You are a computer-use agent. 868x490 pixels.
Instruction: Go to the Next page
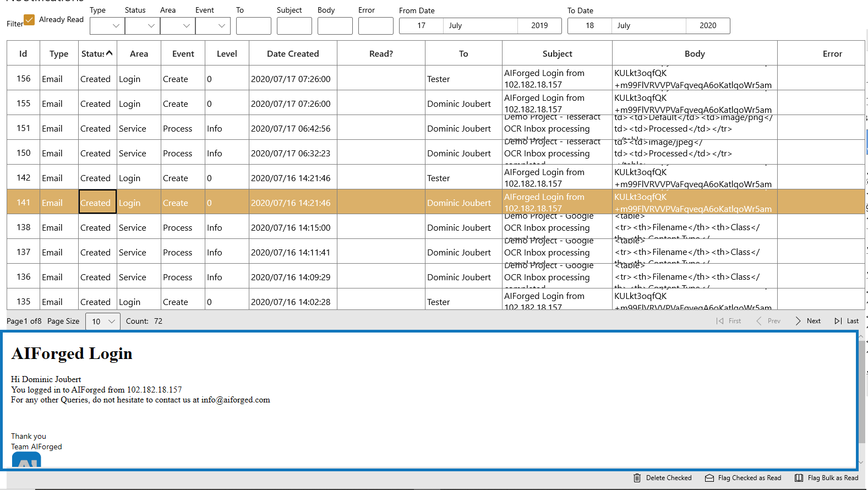pyautogui.click(x=808, y=321)
